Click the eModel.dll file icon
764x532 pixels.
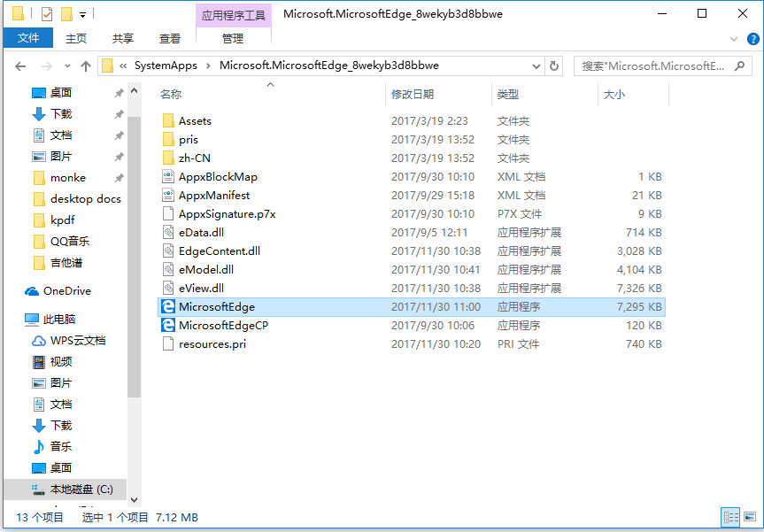pyautogui.click(x=168, y=269)
